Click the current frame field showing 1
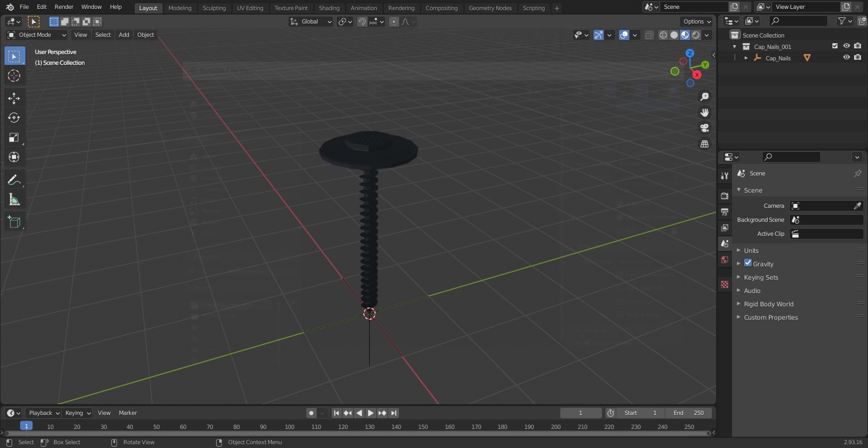Screen dimensions: 868x448 tap(581, 413)
